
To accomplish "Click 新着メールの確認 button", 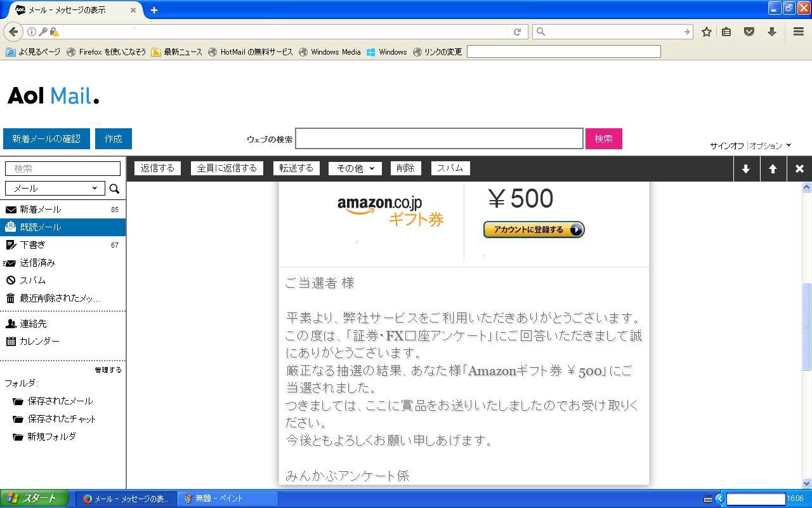I will 46,139.
